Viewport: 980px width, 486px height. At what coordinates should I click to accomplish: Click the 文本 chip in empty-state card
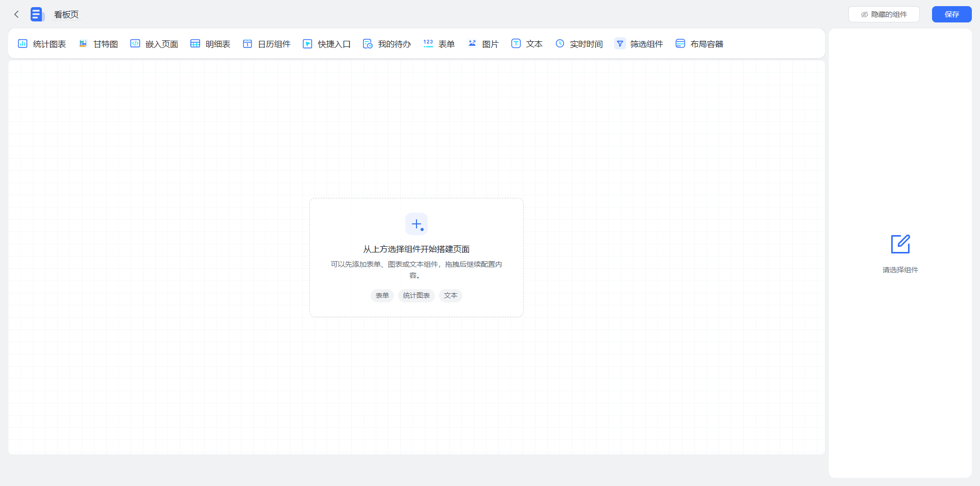pos(451,296)
